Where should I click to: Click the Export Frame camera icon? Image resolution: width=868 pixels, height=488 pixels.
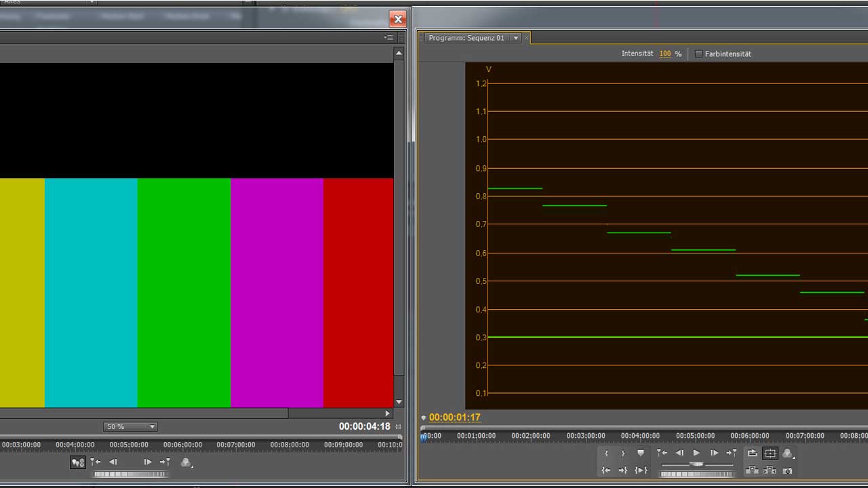[787, 470]
